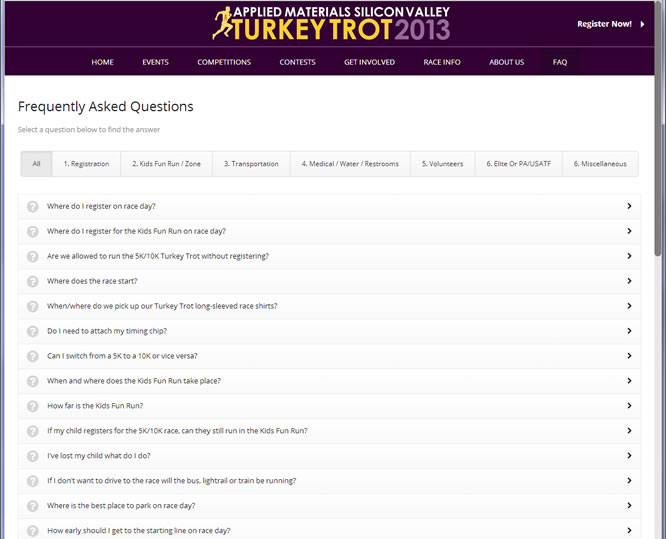
Task: Click question icon beside 'How far is the Kids Fun Run?'
Action: pyautogui.click(x=32, y=406)
